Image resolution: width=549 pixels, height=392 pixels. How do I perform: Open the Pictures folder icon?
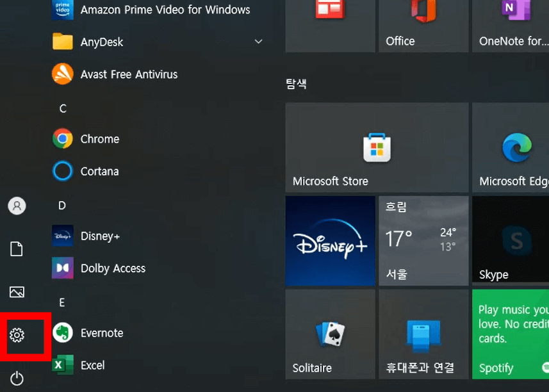click(17, 291)
